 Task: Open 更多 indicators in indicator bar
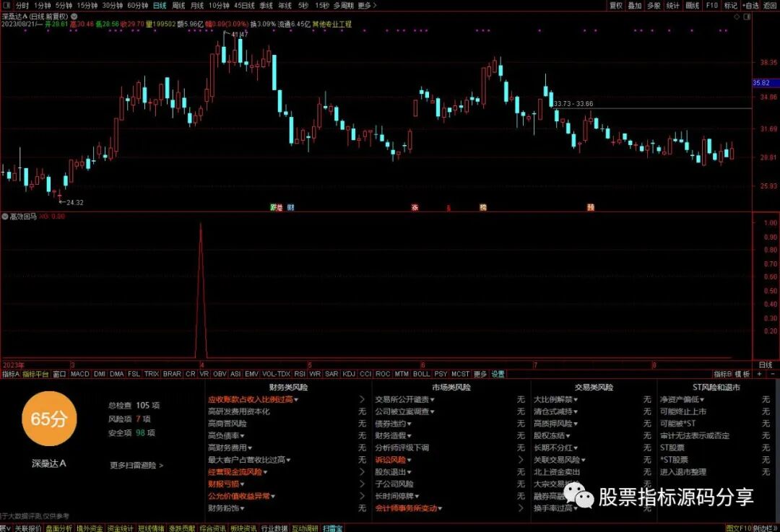point(480,374)
